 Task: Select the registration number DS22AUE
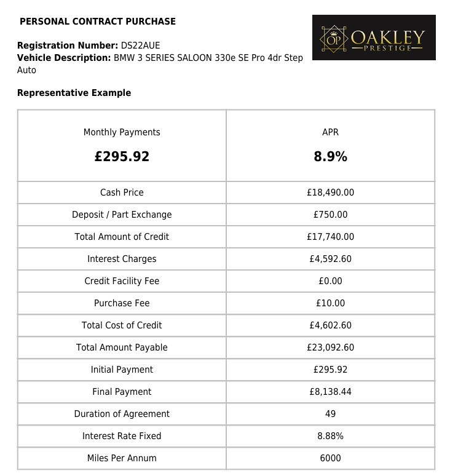tap(141, 46)
